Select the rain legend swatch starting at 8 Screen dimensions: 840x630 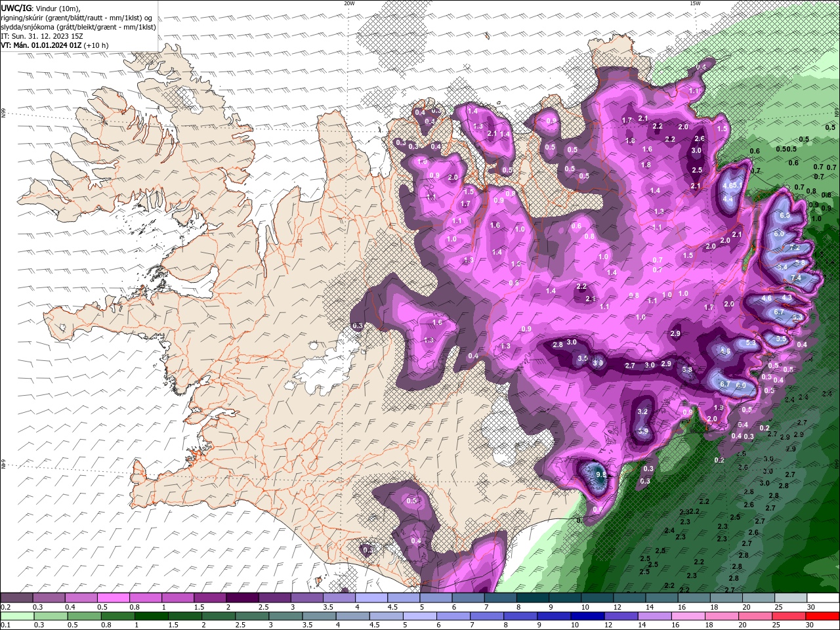520,616
